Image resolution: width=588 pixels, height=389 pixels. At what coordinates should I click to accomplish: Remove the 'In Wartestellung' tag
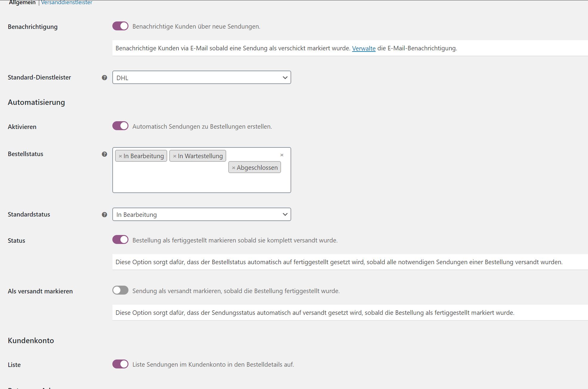coord(175,156)
